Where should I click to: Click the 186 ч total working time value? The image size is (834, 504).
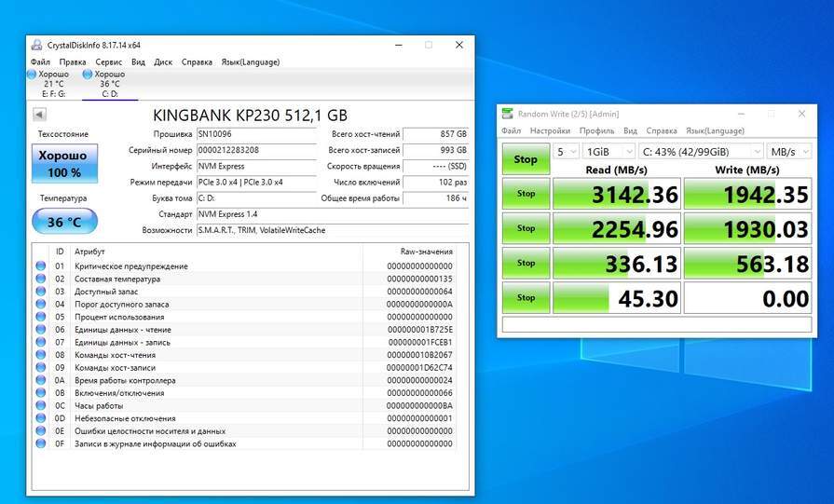coord(435,198)
